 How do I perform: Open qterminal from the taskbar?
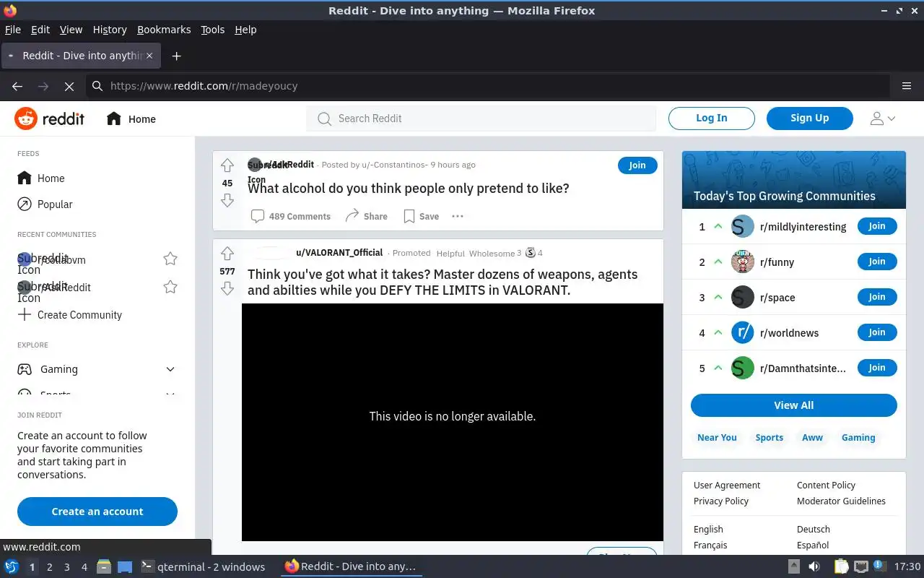(x=204, y=566)
